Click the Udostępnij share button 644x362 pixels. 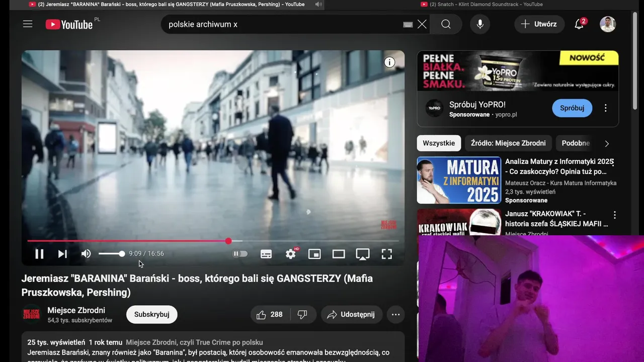[351, 314]
